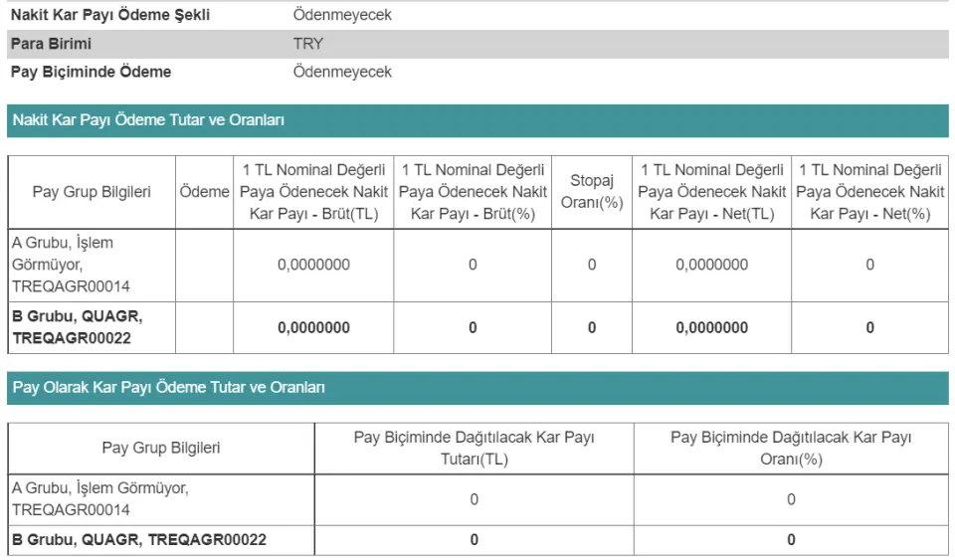Click 'Ödenmeyecek' next to Pay Biçiminde Ödeme
The height and width of the screenshot is (560, 955).
[x=342, y=72]
